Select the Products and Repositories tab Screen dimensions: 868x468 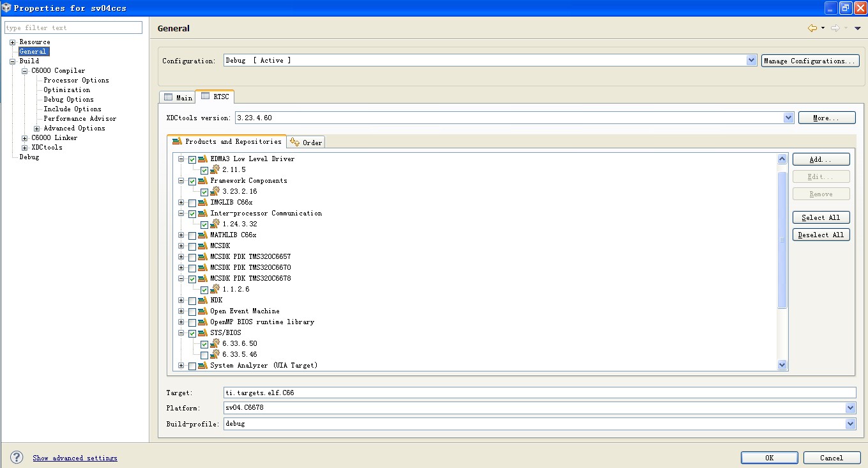coord(227,141)
